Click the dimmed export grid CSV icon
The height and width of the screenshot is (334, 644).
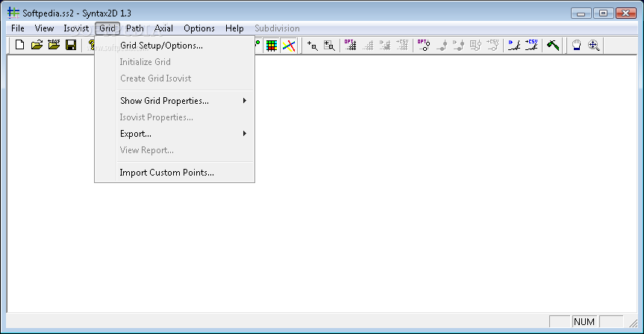pos(402,46)
